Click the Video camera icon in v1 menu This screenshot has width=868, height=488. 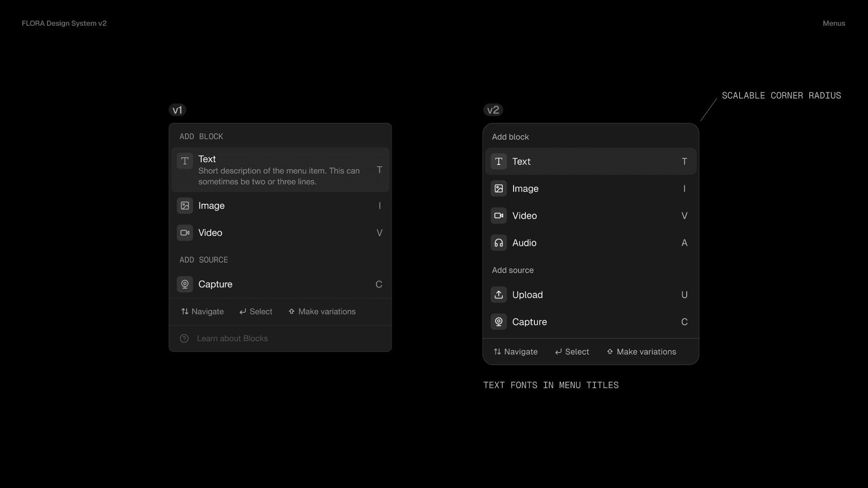point(184,233)
